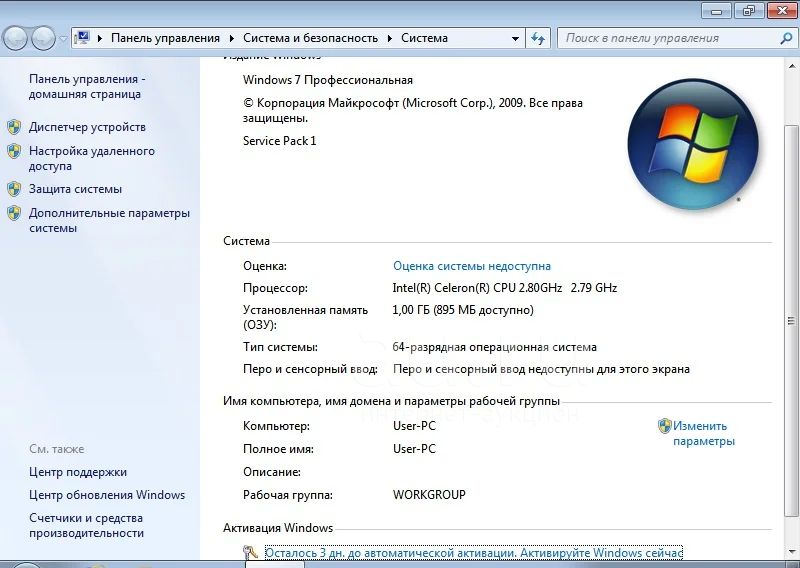Click the Процессор: label
The width and height of the screenshot is (800, 568).
pyautogui.click(x=276, y=288)
